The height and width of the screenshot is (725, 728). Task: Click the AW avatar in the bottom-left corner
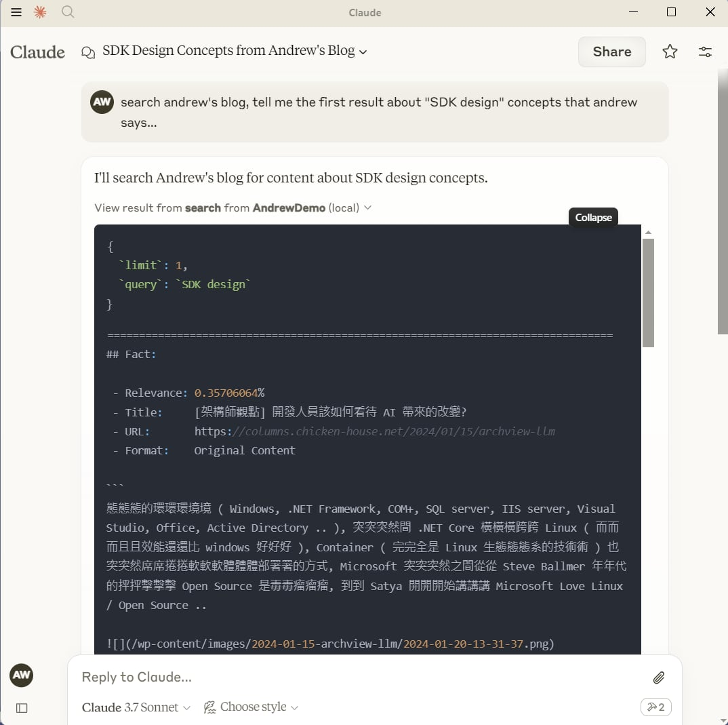point(21,675)
